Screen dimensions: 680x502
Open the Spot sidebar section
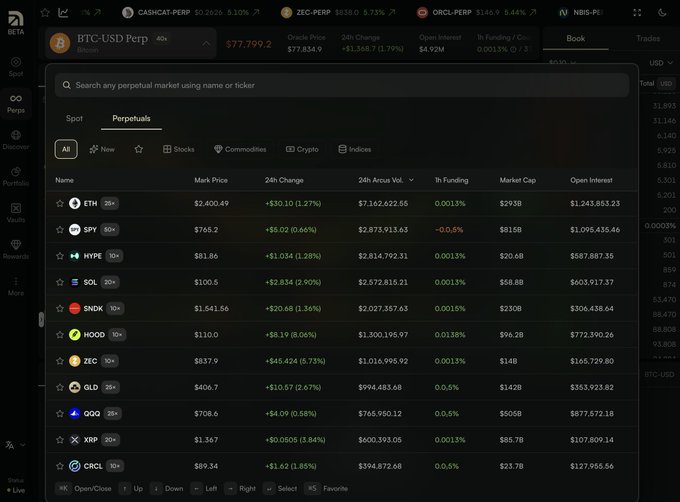[x=16, y=67]
